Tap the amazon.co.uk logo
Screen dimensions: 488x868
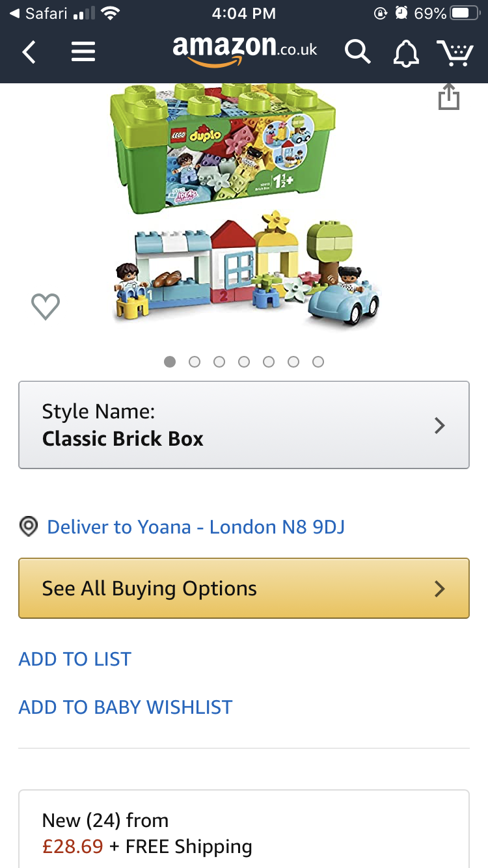[245, 49]
